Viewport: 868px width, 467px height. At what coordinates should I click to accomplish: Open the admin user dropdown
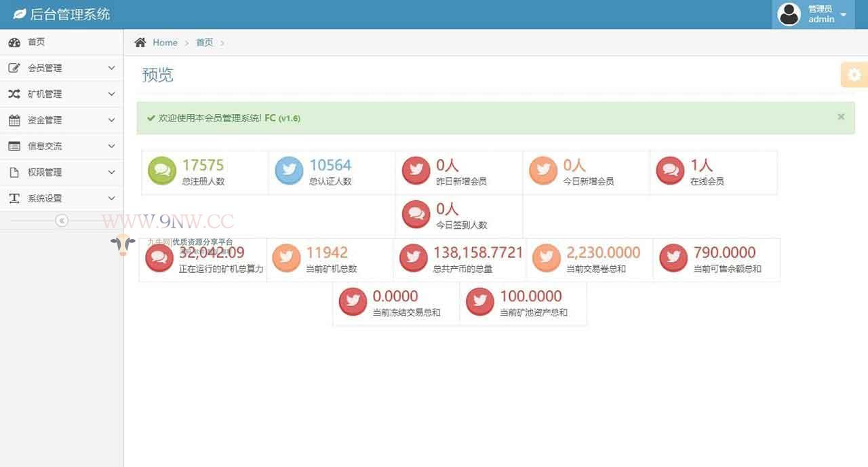814,14
